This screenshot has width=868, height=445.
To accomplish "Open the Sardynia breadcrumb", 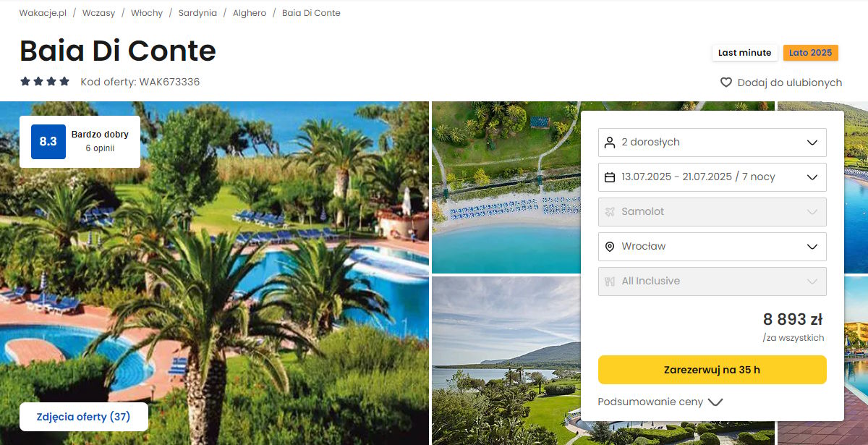I will [x=198, y=13].
